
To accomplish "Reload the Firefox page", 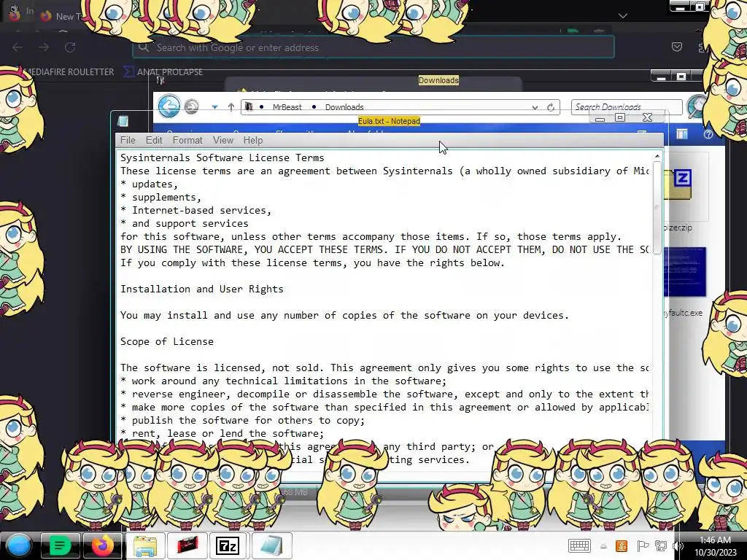I will point(71,47).
